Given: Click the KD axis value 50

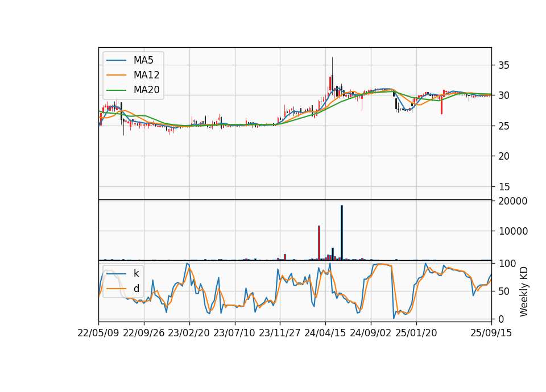Looking at the screenshot, I should click(504, 291).
